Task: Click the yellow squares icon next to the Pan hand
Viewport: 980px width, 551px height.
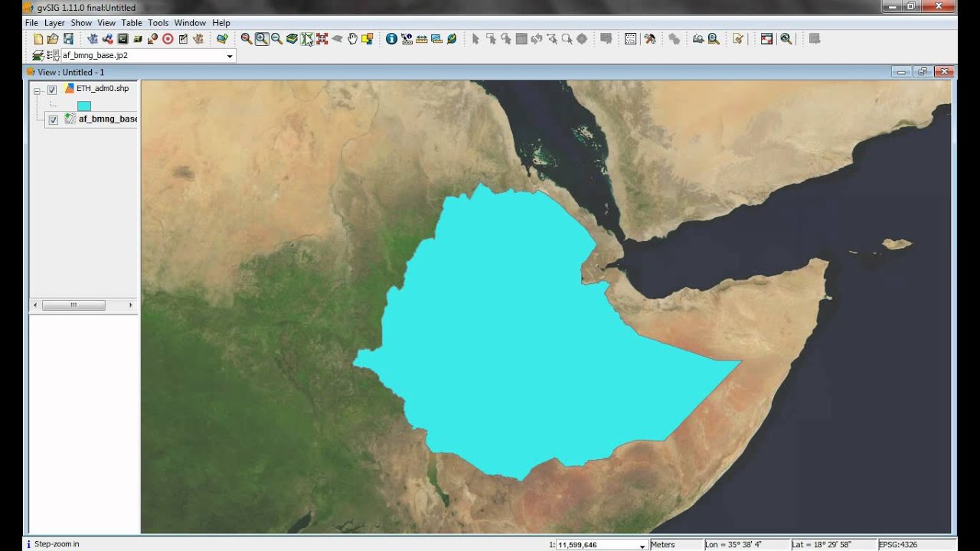Action: [x=367, y=39]
